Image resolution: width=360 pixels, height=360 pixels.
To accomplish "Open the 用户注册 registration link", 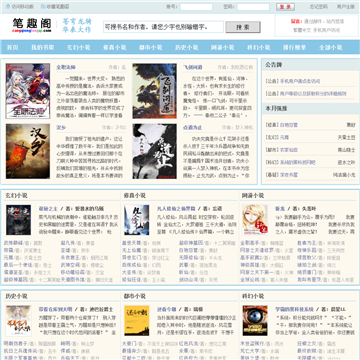I will [x=346, y=7].
